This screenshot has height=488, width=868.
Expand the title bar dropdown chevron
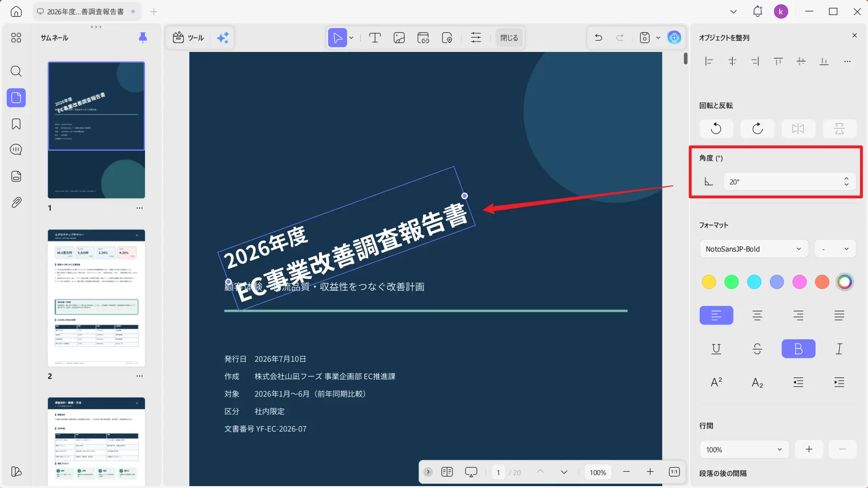pyautogui.click(x=734, y=11)
